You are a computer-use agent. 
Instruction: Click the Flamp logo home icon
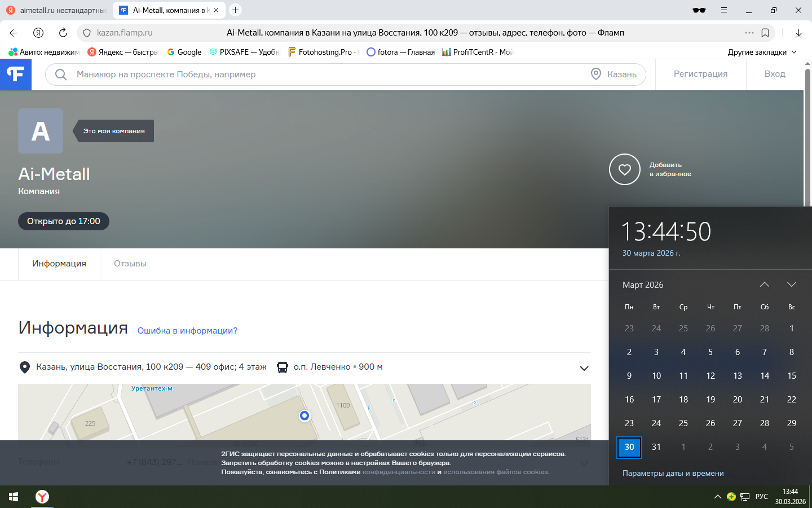[x=15, y=75]
